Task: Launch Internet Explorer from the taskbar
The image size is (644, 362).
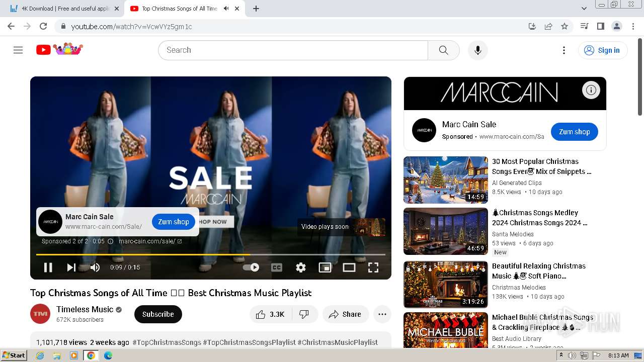Action: tap(40, 355)
